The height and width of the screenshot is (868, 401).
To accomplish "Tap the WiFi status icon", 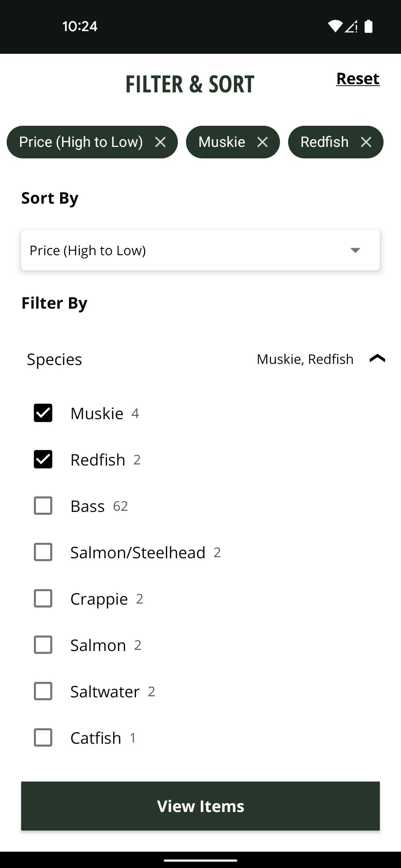I will click(335, 26).
